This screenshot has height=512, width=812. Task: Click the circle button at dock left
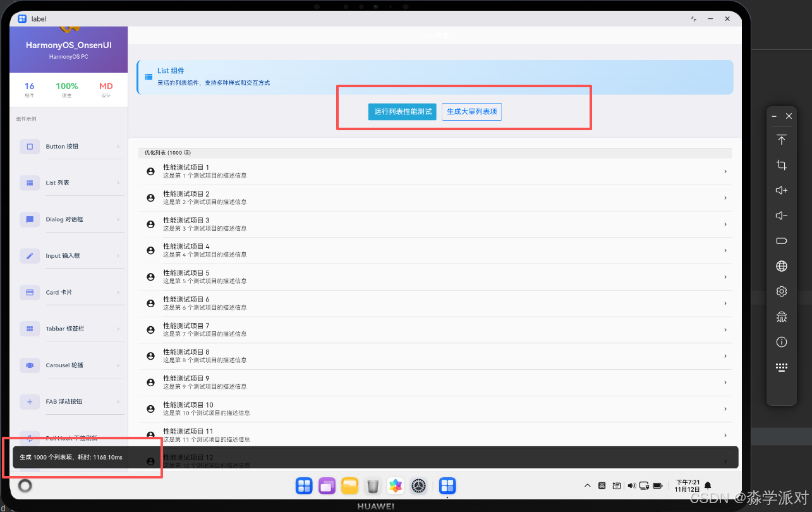pyautogui.click(x=25, y=485)
